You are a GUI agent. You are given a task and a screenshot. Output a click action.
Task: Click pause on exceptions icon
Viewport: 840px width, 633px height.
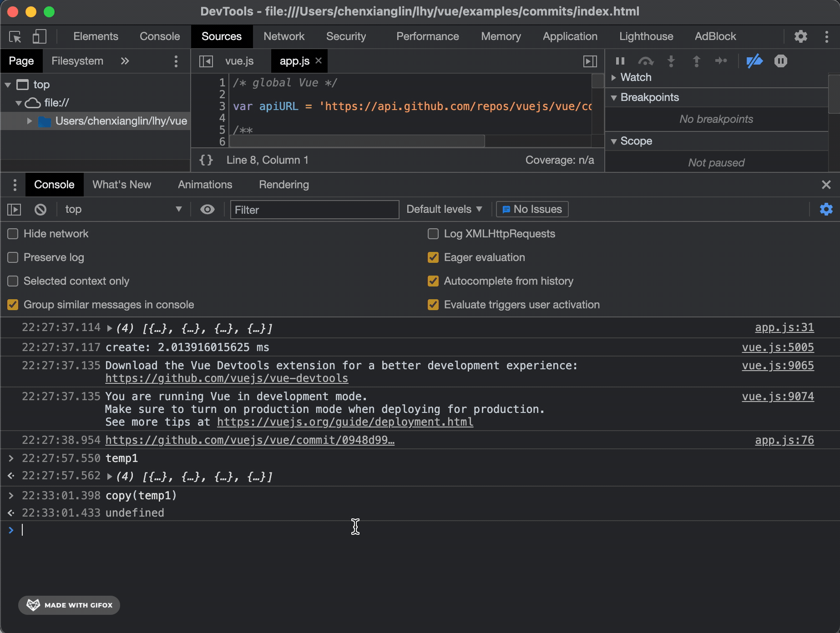click(780, 61)
